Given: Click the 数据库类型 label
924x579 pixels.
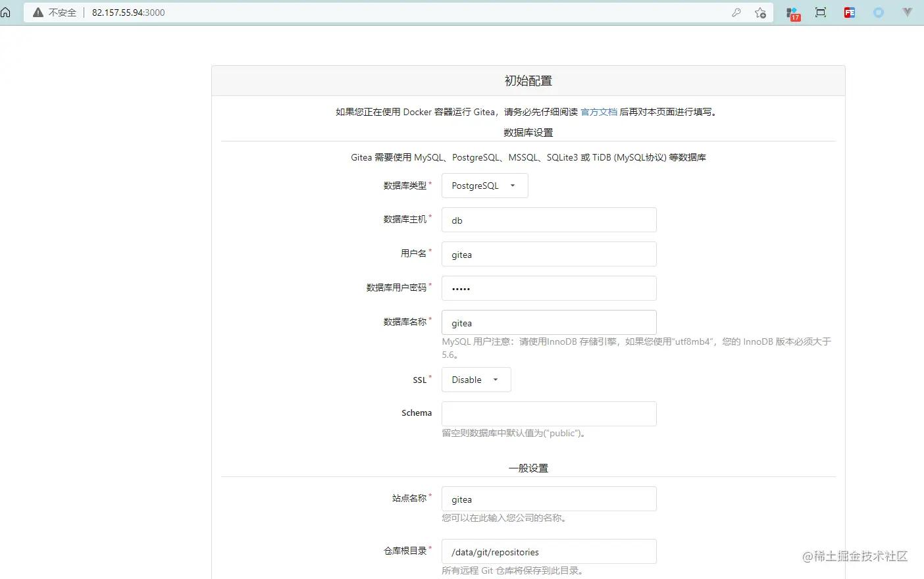Looking at the screenshot, I should tap(405, 186).
